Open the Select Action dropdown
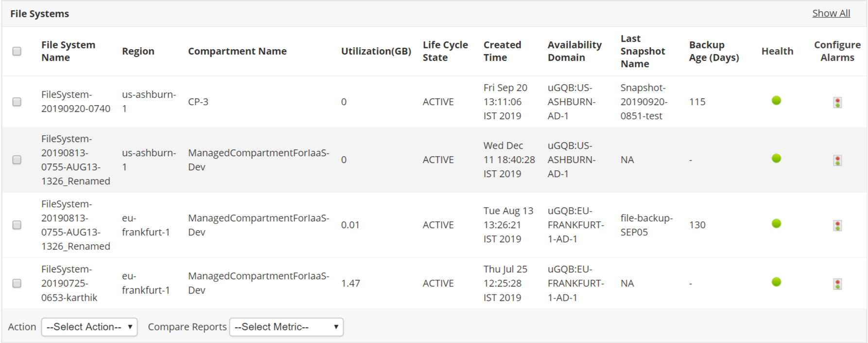868x343 pixels. pos(89,327)
